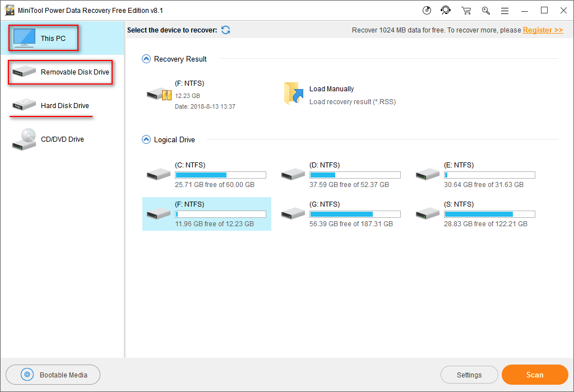Click the F: NTFS recovery result drive icon

[x=159, y=94]
